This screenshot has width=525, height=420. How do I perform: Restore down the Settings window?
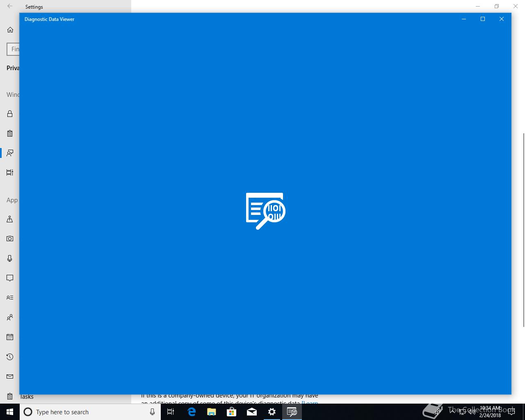pos(497,6)
